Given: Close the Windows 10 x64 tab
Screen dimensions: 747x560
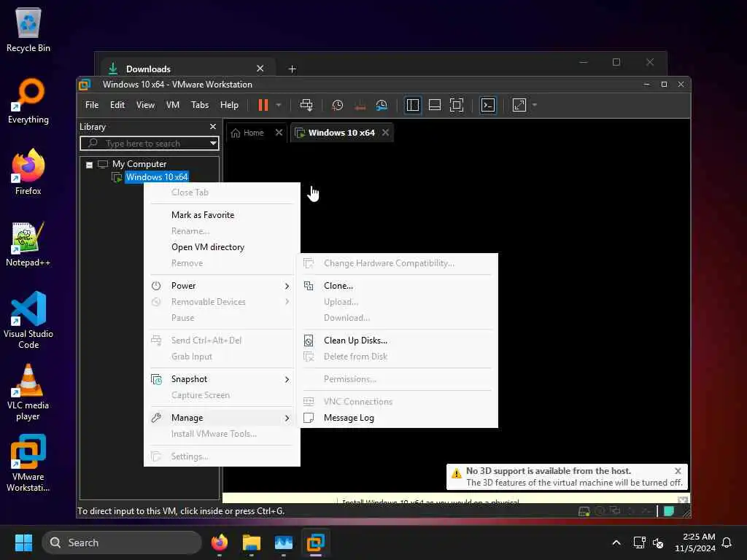Looking at the screenshot, I should coord(385,133).
